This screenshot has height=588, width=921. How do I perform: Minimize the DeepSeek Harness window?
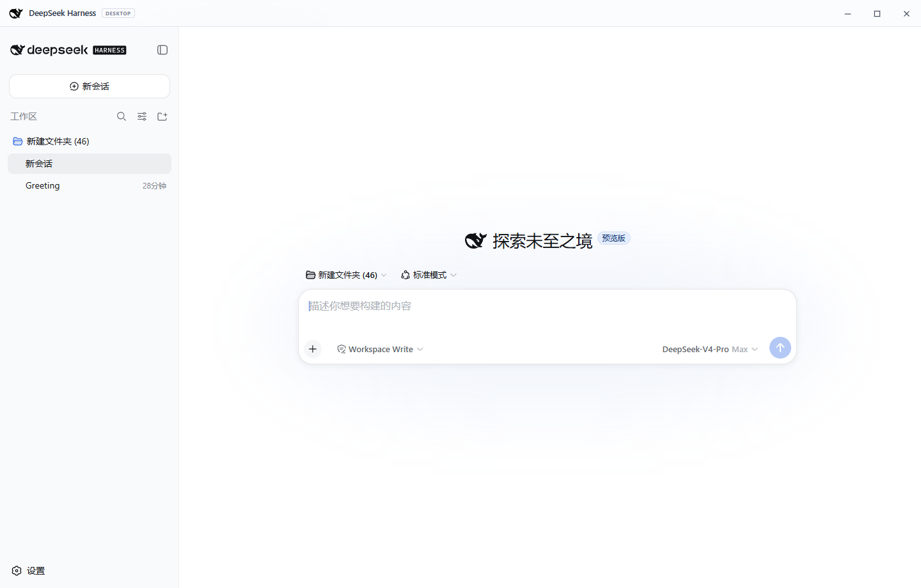point(847,13)
